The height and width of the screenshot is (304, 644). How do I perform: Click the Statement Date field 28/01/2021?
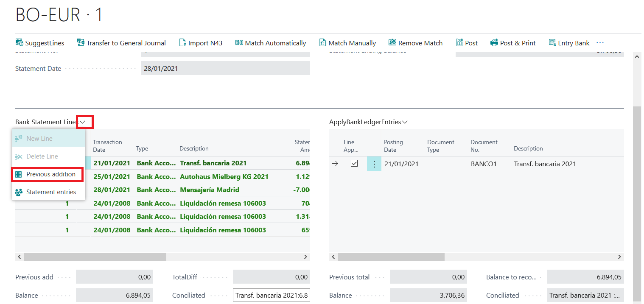click(x=226, y=68)
